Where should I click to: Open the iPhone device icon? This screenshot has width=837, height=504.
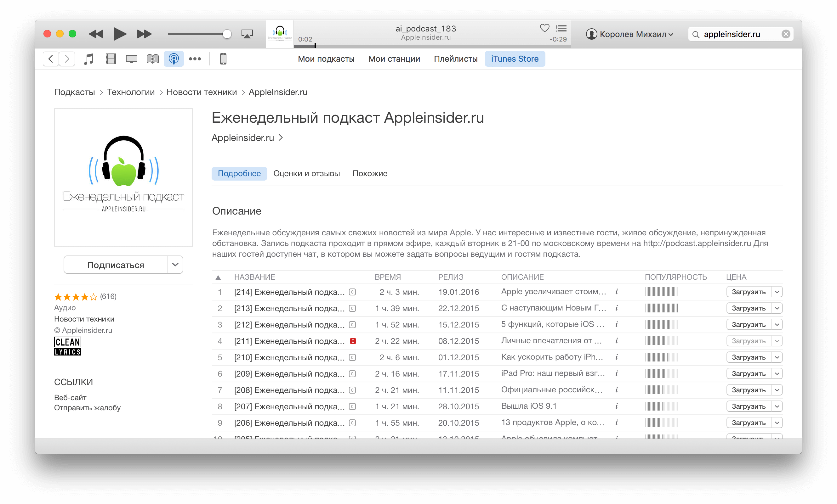223,59
